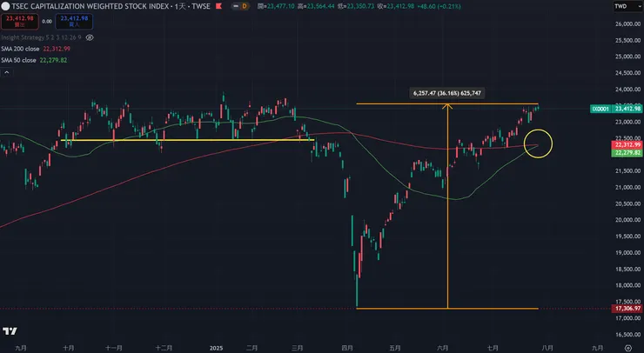
Task: Click the yellow horizontal support trend line
Action: point(187,140)
